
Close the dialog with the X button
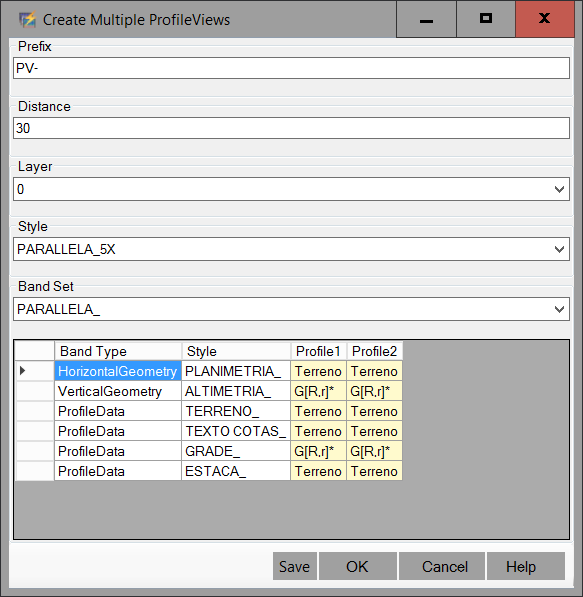click(545, 19)
